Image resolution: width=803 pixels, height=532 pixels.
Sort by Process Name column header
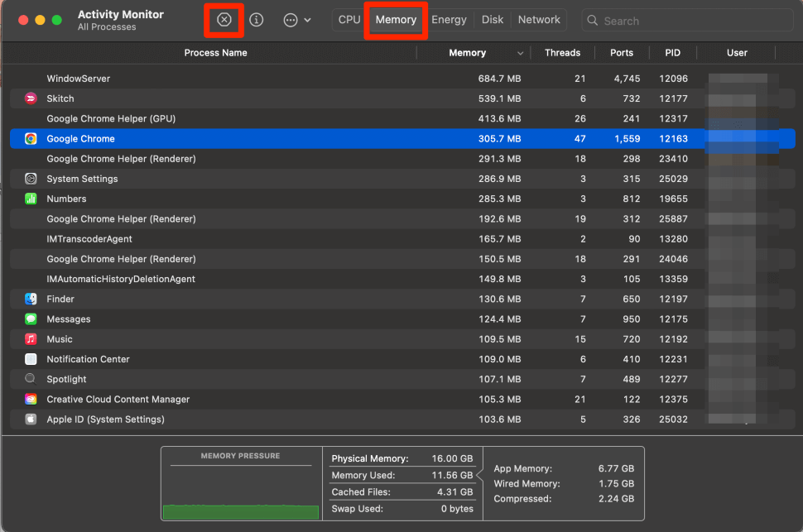click(215, 53)
